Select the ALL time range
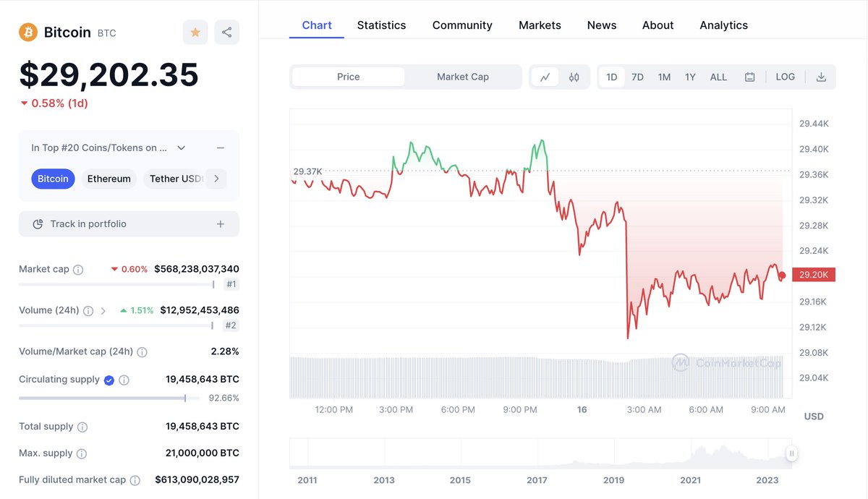The width and height of the screenshot is (868, 499). tap(718, 77)
